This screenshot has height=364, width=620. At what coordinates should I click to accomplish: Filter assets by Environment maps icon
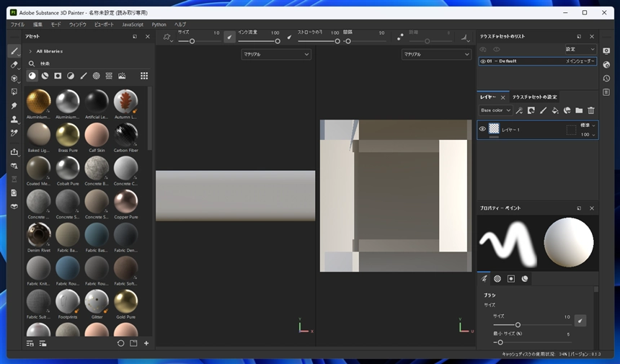(122, 76)
